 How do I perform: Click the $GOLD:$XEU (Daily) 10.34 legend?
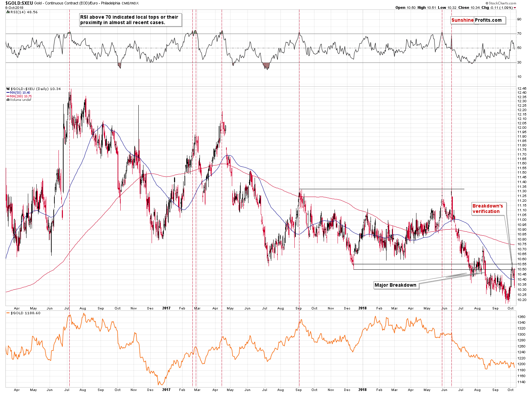(x=36, y=89)
